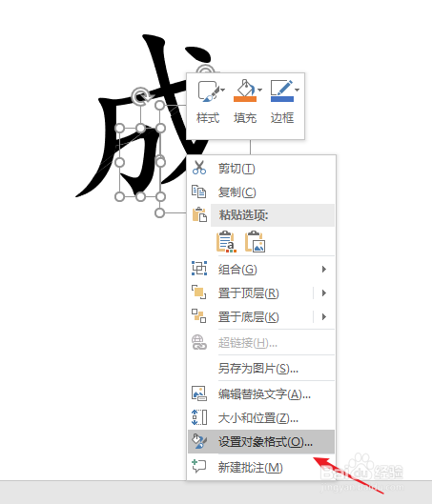
Task: Expand the 边框 dropdown arrow
Action: [298, 90]
